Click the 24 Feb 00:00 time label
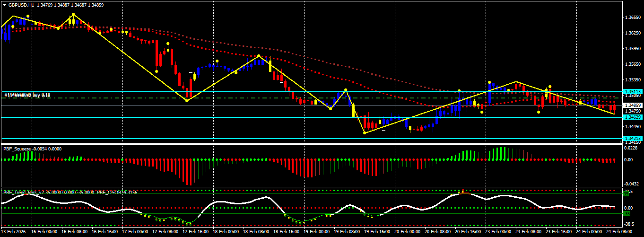Screen dimensions: 644x237 [588, 232]
